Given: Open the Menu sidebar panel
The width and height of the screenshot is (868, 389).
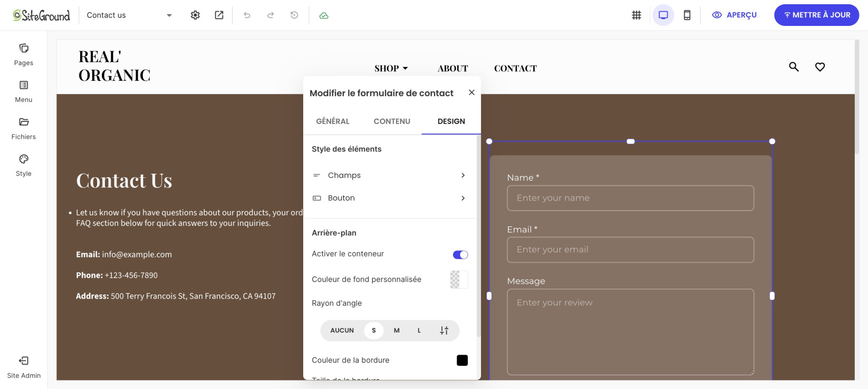Looking at the screenshot, I should point(24,92).
